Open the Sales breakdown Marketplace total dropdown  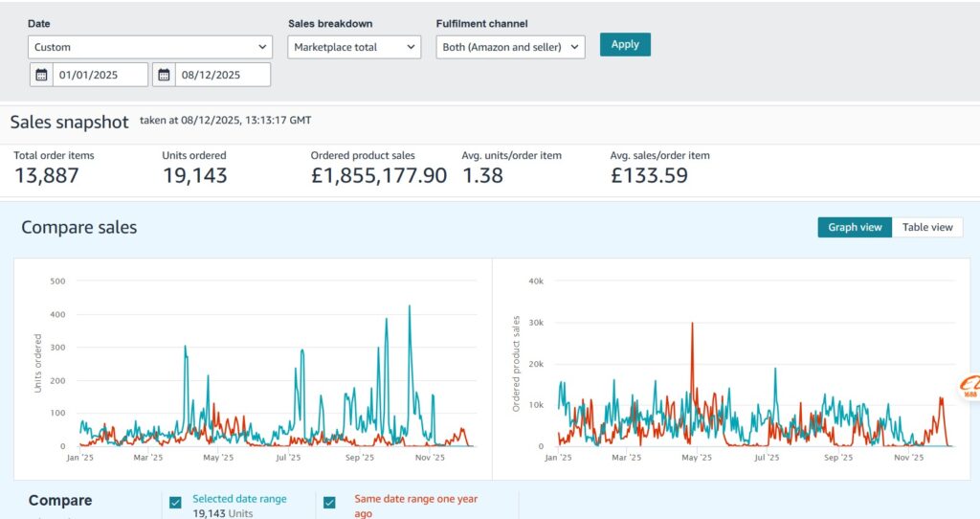click(354, 47)
